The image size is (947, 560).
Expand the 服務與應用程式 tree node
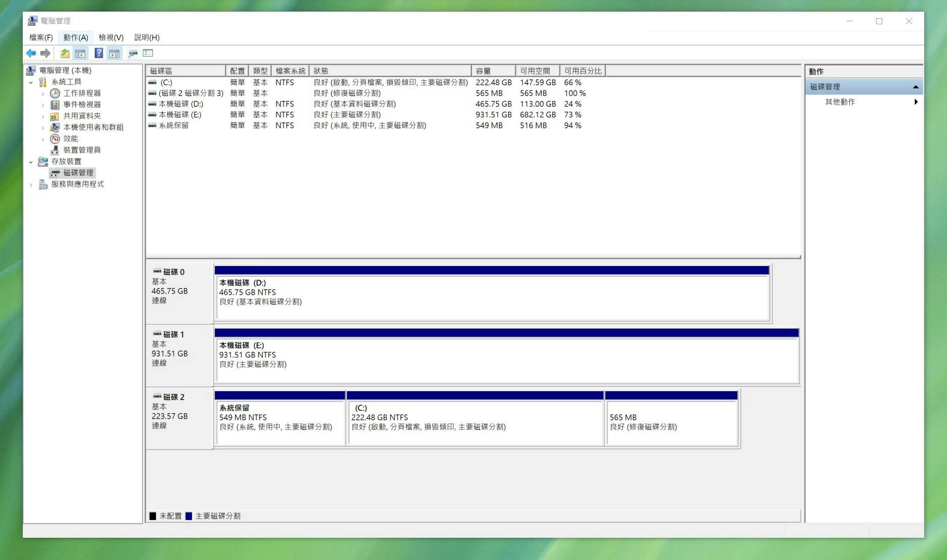[x=31, y=184]
